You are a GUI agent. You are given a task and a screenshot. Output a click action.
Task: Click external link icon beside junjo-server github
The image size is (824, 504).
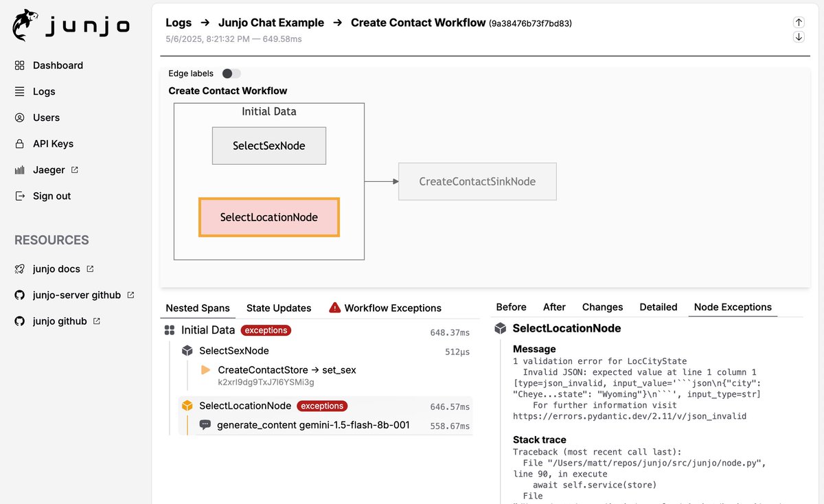coord(130,295)
